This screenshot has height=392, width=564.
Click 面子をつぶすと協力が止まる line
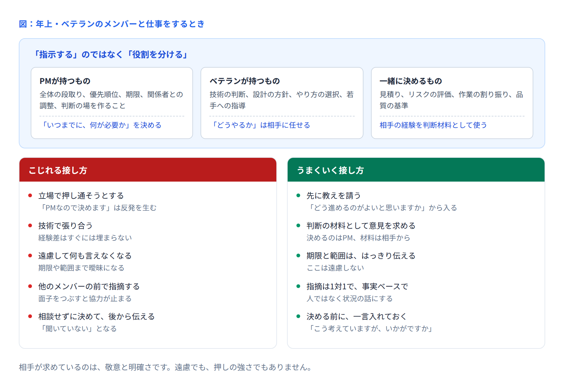point(85,299)
